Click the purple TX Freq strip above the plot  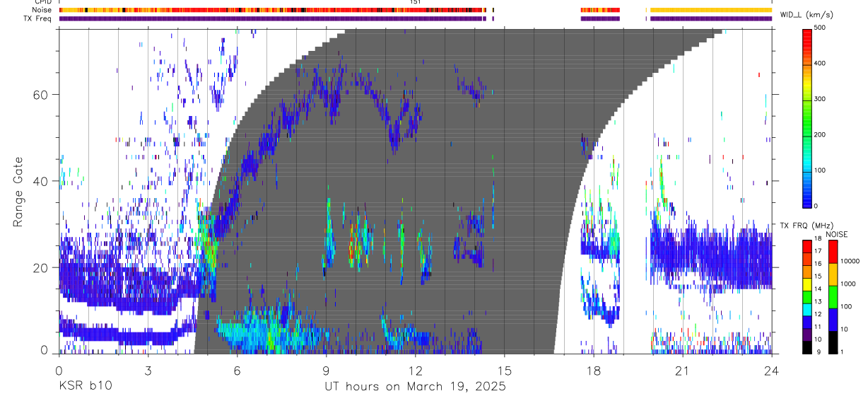[416, 18]
